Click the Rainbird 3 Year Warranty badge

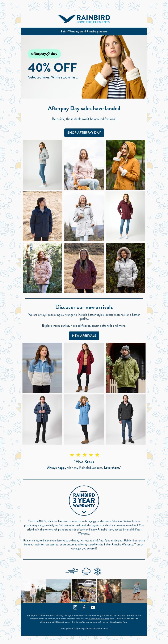(x=84, y=501)
